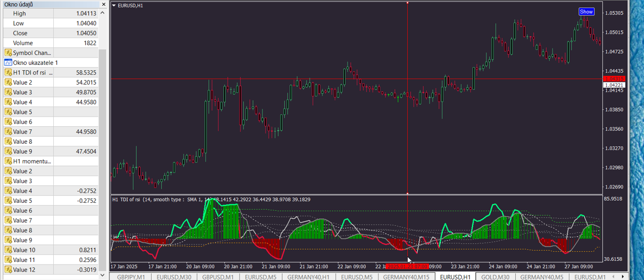The height and width of the screenshot is (280, 644).
Task: Open the EURUSD,H1 chart title dropdown arrow
Action: point(114,5)
